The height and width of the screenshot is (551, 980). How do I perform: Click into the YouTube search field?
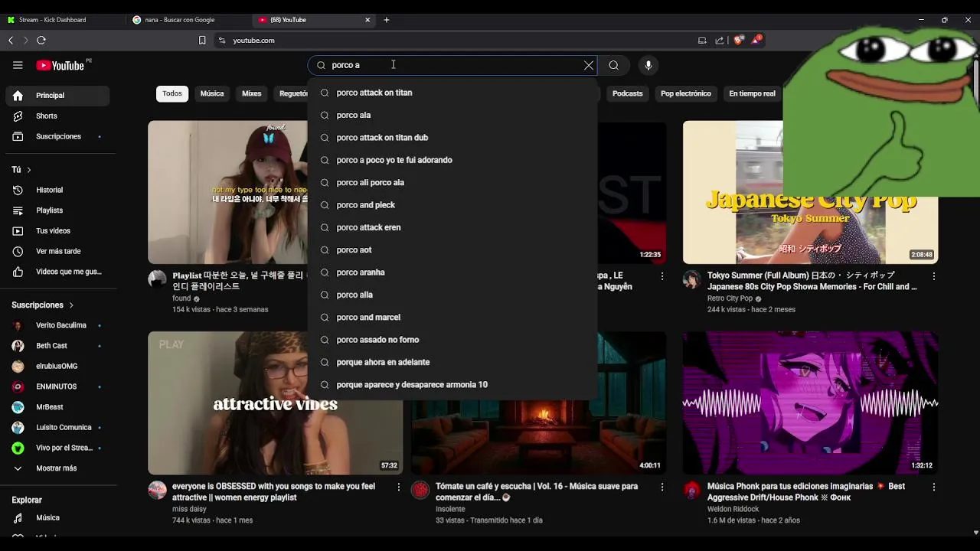pyautogui.click(x=452, y=65)
